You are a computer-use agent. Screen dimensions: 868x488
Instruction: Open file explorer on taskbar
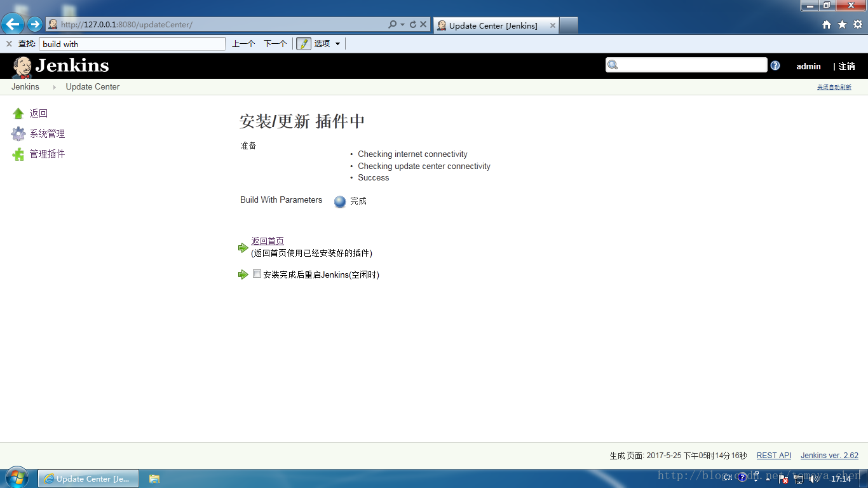click(154, 479)
